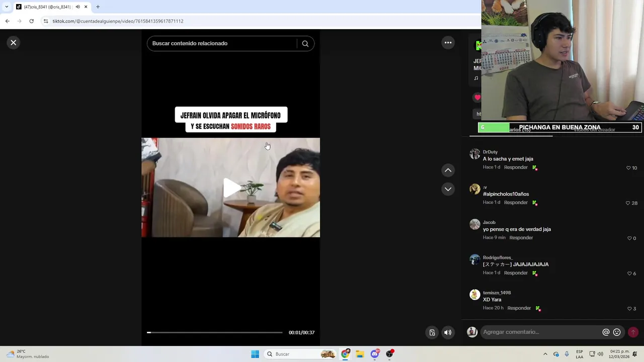Open the :v commenter's avatar
This screenshot has width=644, height=362.
(475, 189)
